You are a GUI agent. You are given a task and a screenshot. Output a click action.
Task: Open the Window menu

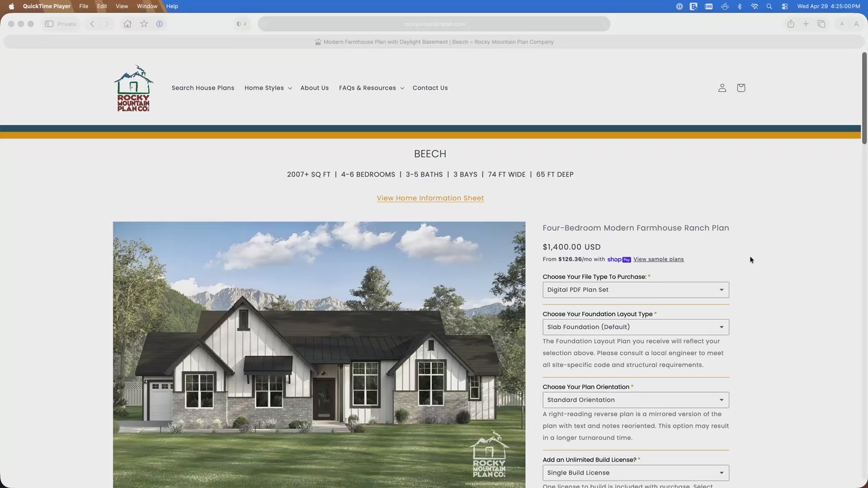click(147, 6)
